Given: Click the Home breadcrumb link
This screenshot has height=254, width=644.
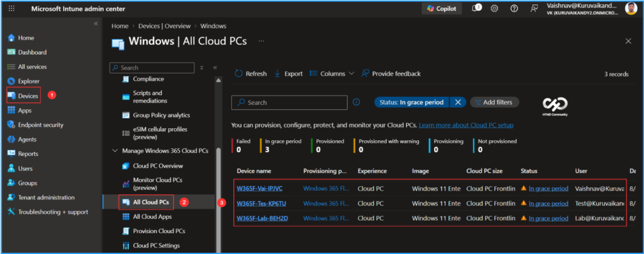Looking at the screenshot, I should pos(120,26).
